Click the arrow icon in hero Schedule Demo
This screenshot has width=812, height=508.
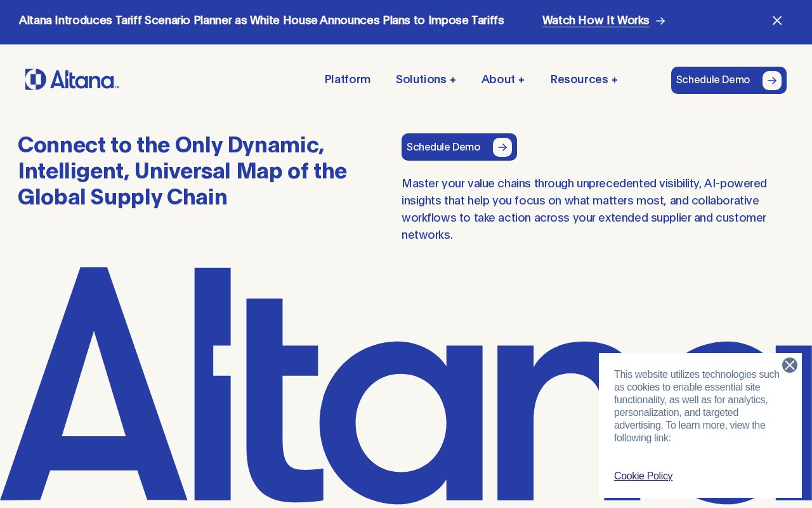(502, 147)
